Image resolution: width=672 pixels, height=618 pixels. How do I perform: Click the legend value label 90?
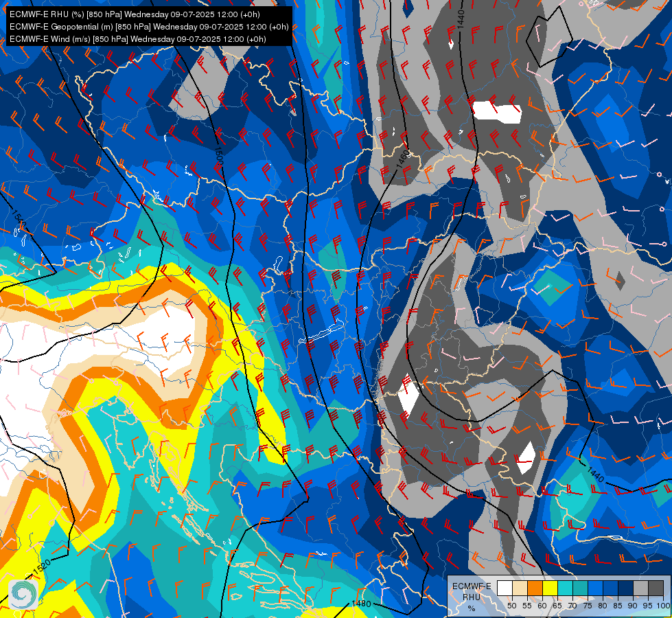(x=633, y=606)
